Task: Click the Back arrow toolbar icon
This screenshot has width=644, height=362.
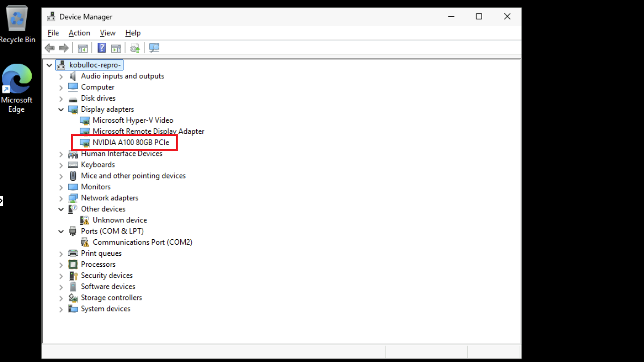Action: click(50, 48)
